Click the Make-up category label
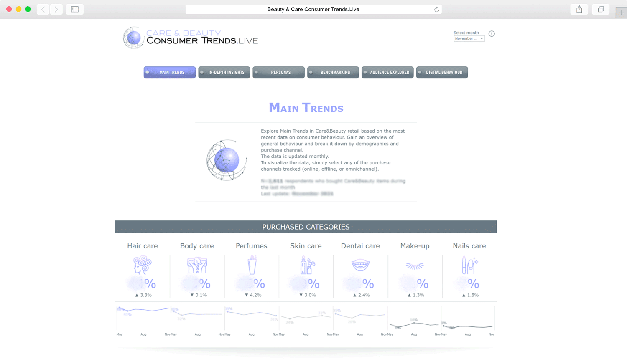Screen dimensions: 627x364 (415, 246)
